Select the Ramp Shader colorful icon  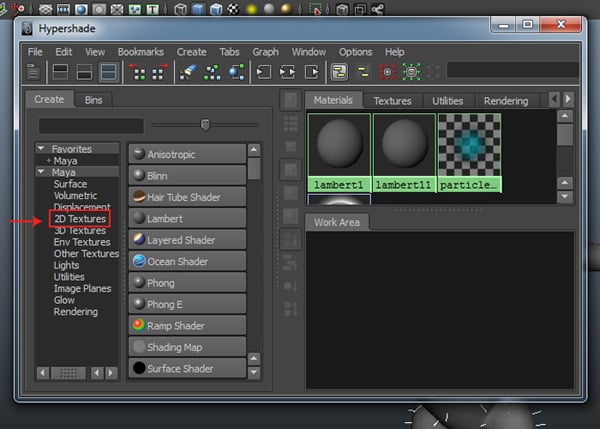[x=139, y=325]
